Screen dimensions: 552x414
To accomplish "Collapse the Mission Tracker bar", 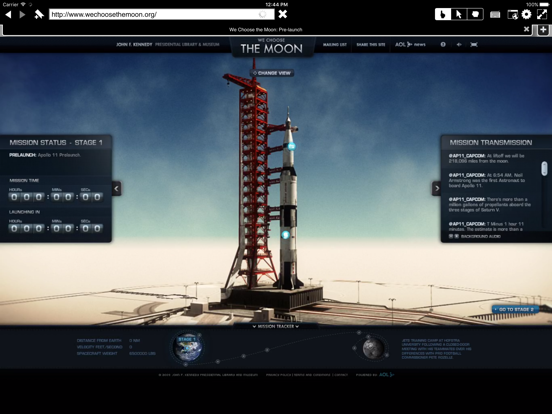I will click(x=276, y=326).
